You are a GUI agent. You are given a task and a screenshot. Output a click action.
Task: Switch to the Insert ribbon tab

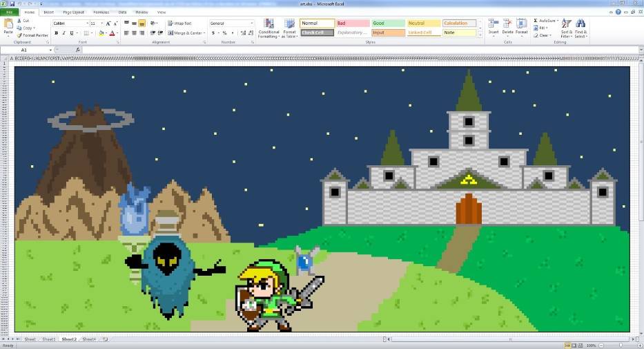pyautogui.click(x=49, y=12)
